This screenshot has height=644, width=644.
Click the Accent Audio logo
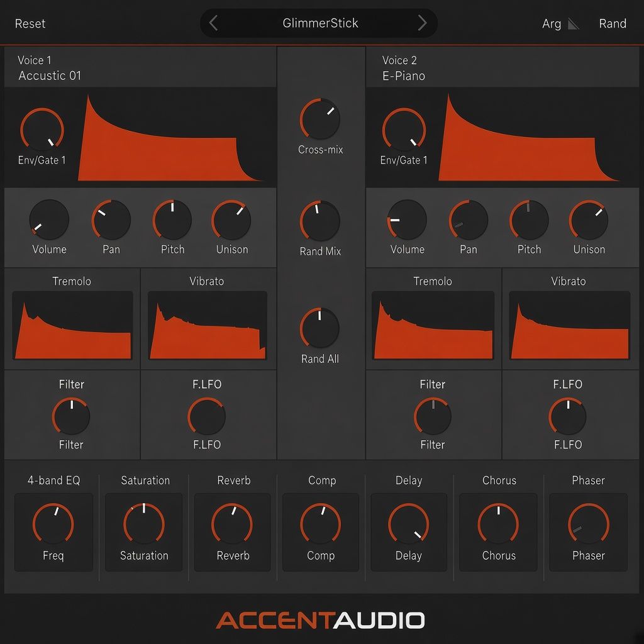(x=320, y=620)
